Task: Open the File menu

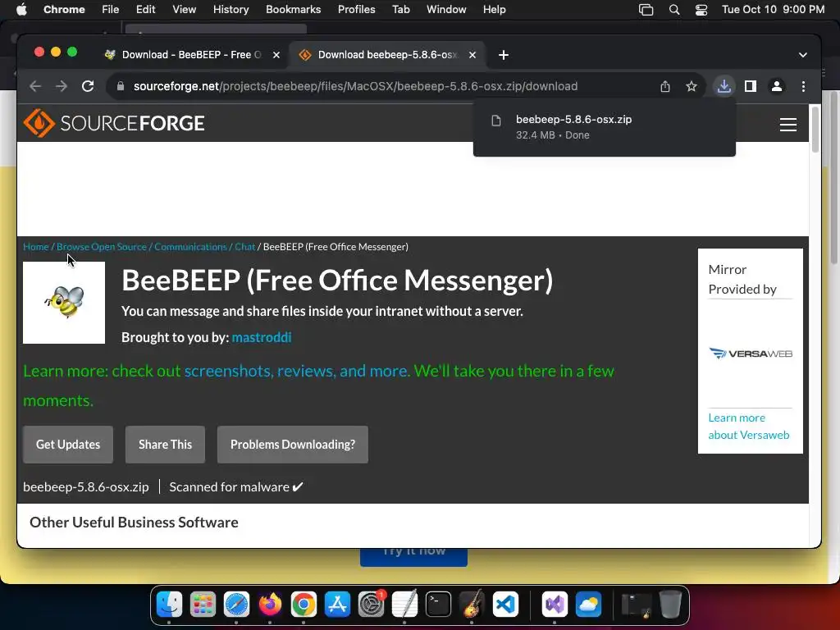Action: point(111,10)
